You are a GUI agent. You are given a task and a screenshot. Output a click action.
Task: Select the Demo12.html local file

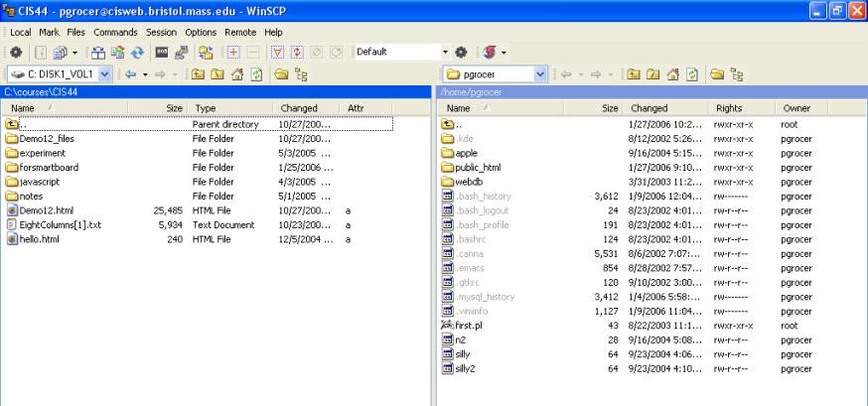[46, 210]
